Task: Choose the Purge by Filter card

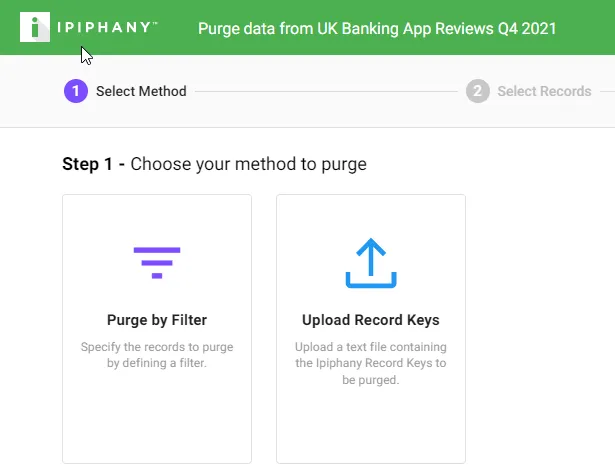Action: [157, 329]
